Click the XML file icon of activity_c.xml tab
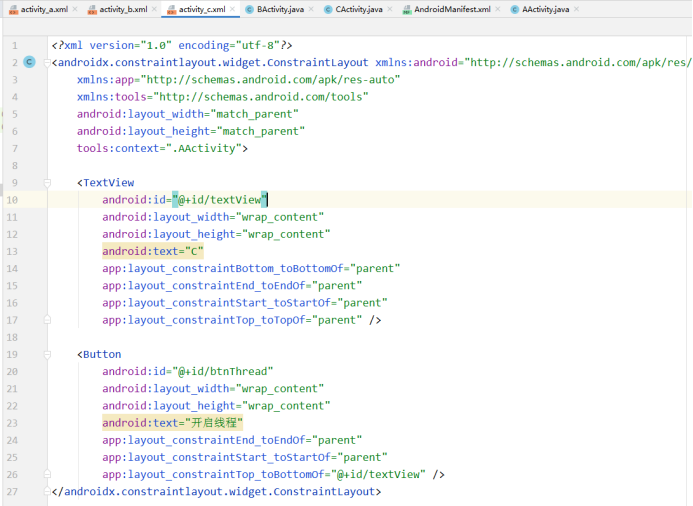The image size is (693, 506). tap(171, 10)
